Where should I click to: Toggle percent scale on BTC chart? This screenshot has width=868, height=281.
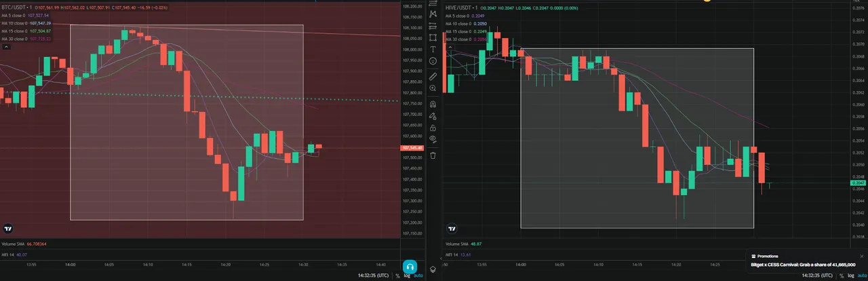tap(397, 276)
